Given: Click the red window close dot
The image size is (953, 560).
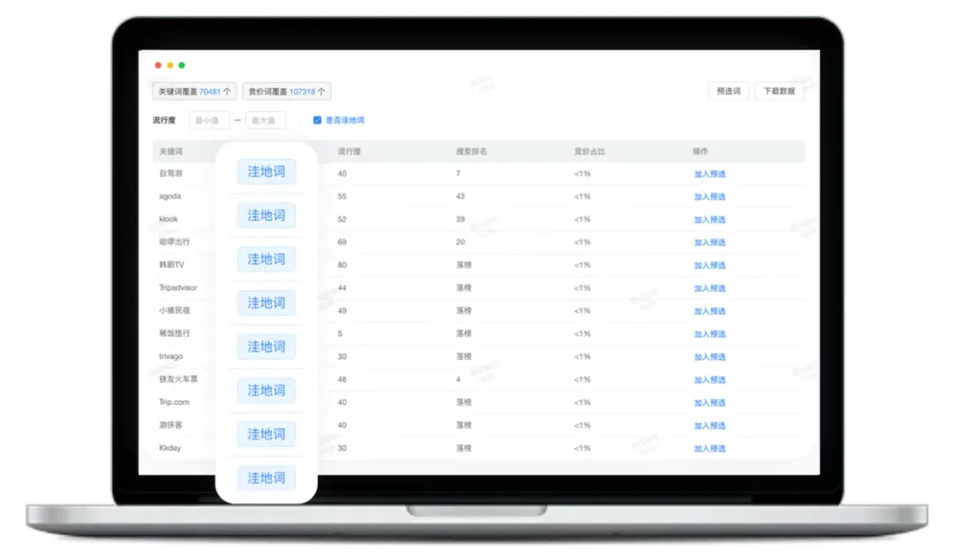Looking at the screenshot, I should pos(159,65).
